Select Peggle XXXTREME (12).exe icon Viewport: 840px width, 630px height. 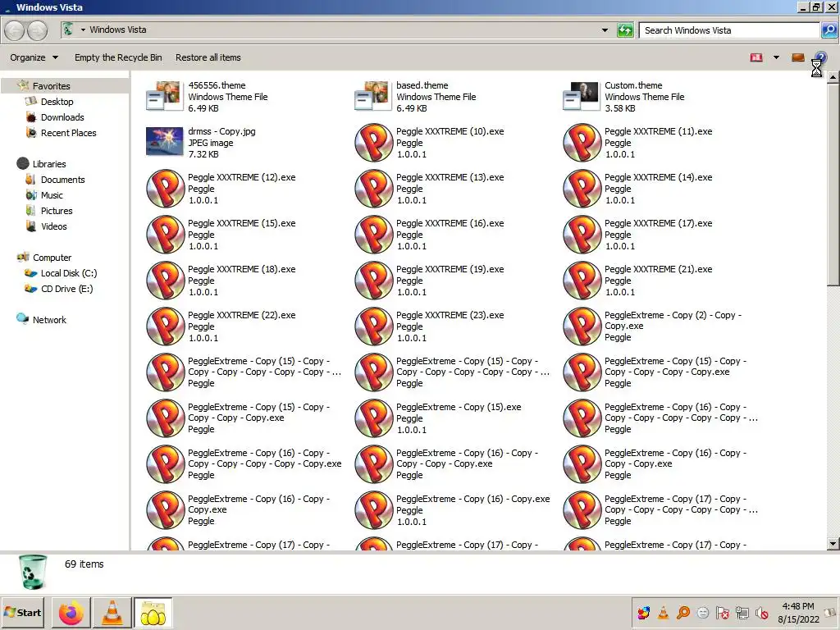[x=165, y=189]
